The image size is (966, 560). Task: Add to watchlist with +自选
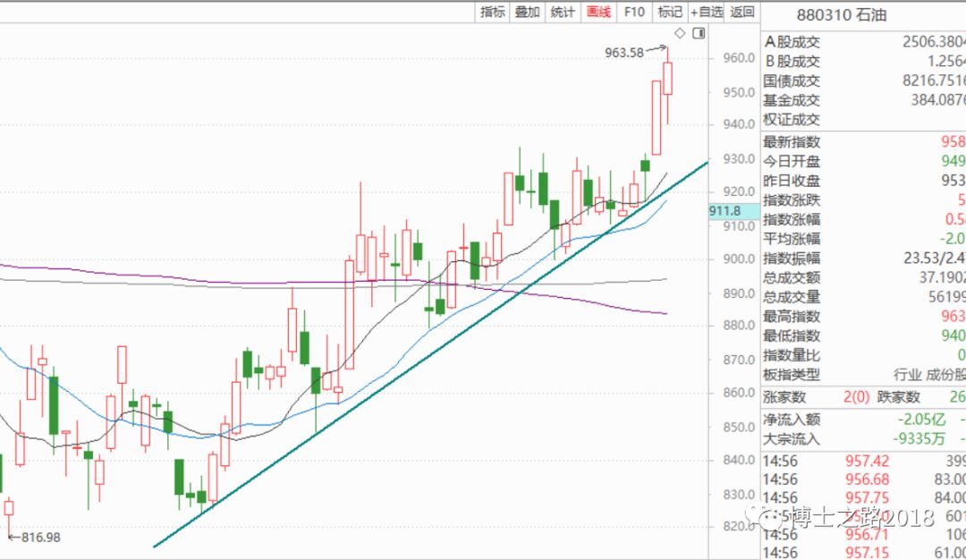[707, 12]
